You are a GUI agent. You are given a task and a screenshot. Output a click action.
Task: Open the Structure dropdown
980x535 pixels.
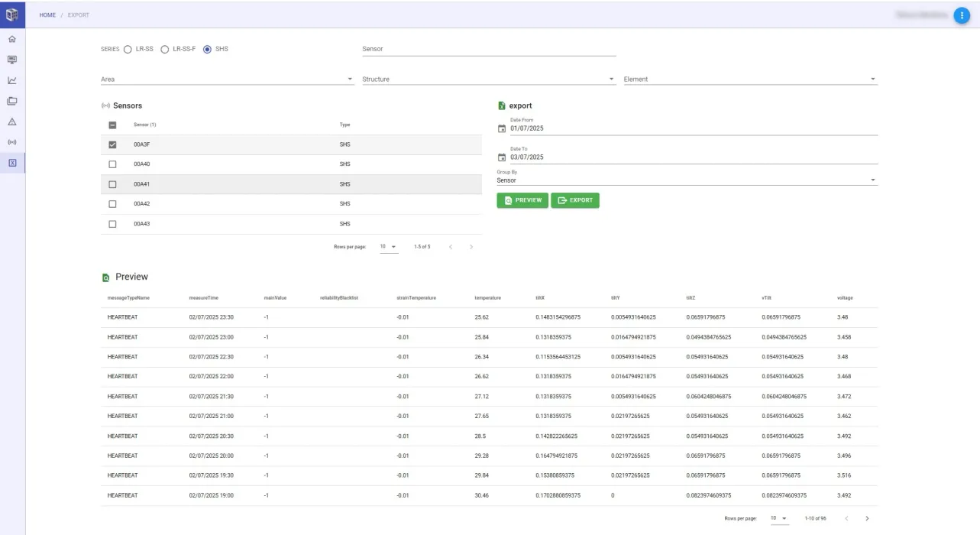point(488,79)
